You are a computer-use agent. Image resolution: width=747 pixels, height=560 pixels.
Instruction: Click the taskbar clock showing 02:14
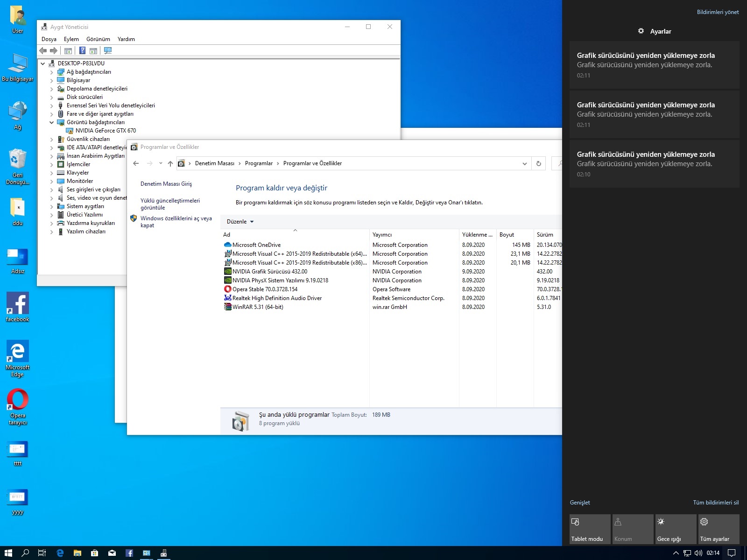coord(713,553)
